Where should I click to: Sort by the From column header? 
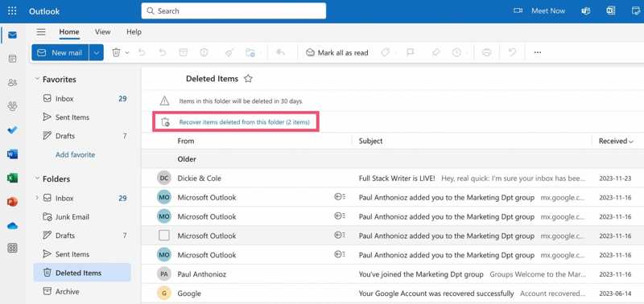point(186,141)
